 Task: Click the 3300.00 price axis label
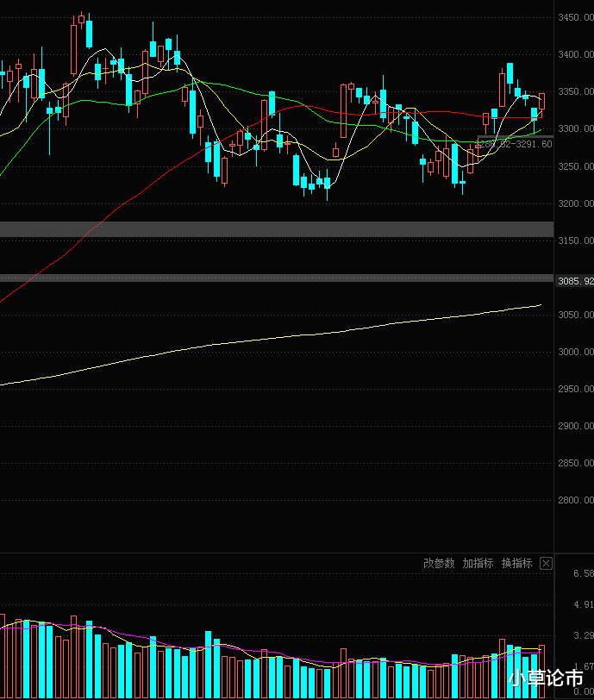[x=576, y=128]
